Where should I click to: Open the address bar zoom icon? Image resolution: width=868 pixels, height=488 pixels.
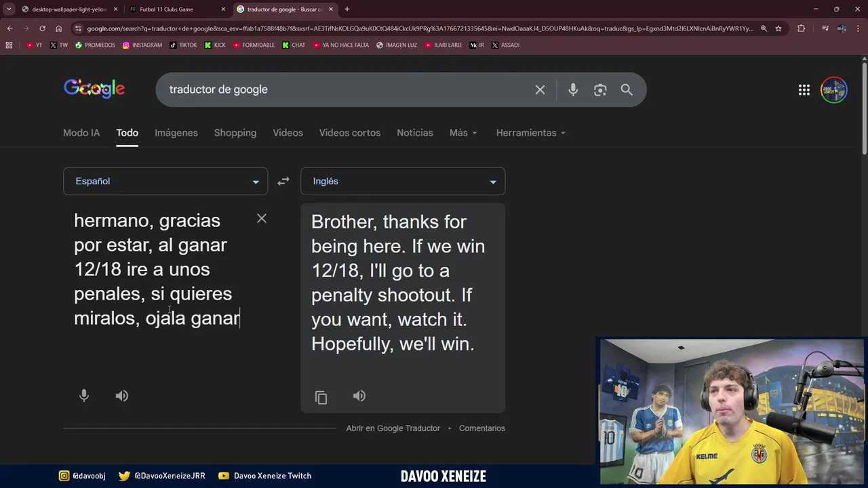[764, 28]
